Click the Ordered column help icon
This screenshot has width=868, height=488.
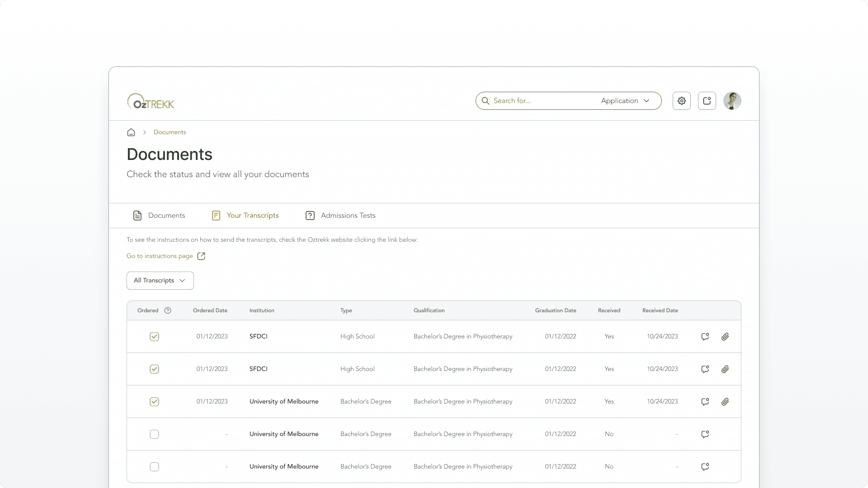[168, 310]
